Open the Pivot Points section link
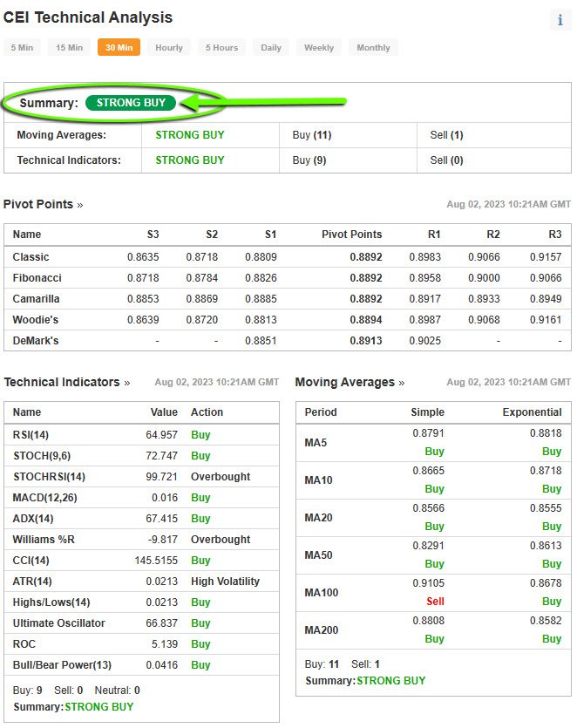The height and width of the screenshot is (728, 577). coord(44,204)
